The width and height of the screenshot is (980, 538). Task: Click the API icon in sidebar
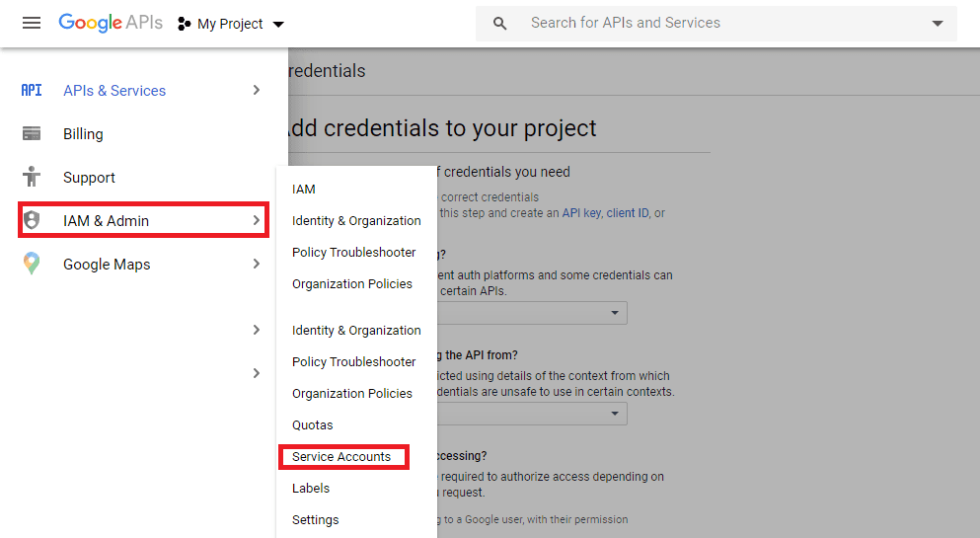[32, 90]
